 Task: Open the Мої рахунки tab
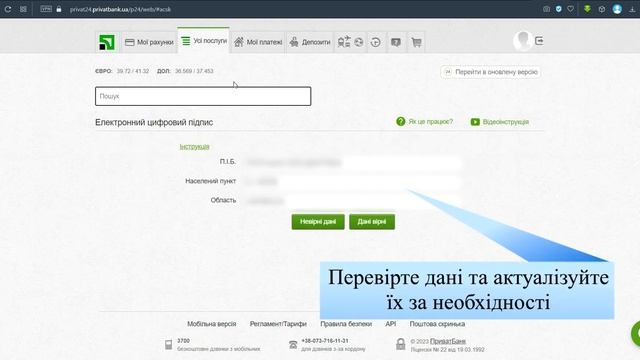[x=149, y=42]
